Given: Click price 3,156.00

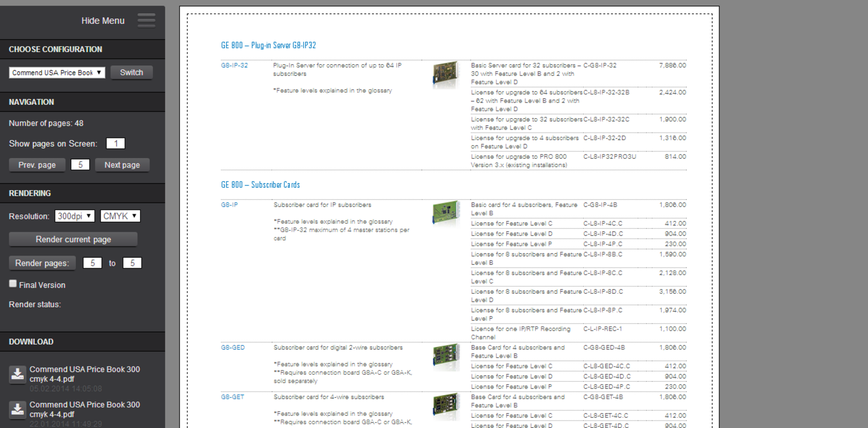Looking at the screenshot, I should point(672,291).
